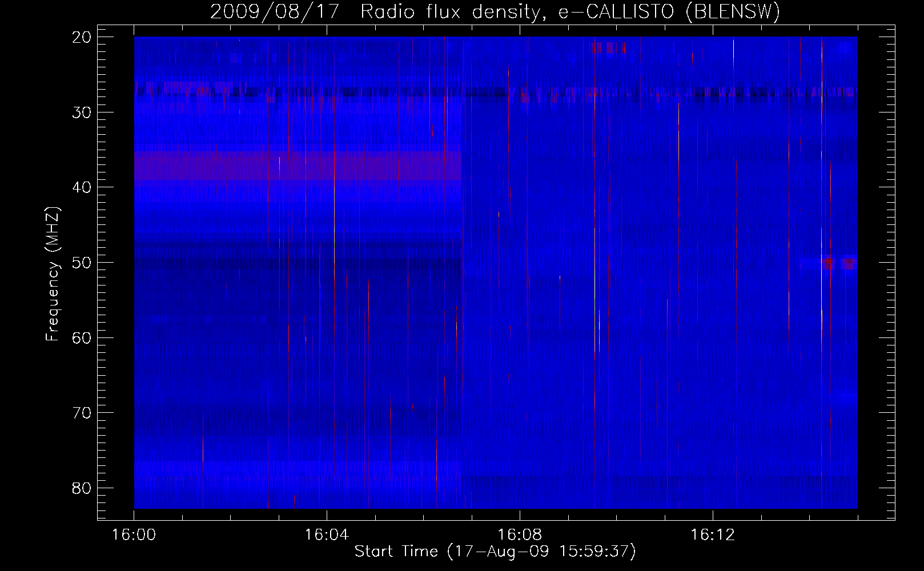Click the 80 frequency tick label
Screen dimensions: 924x571
pyautogui.click(x=82, y=488)
